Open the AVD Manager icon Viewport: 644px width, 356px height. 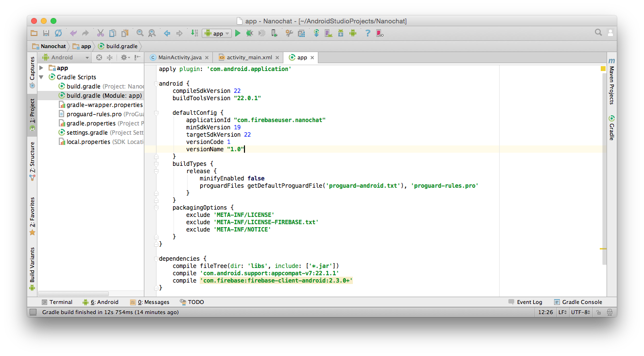pyautogui.click(x=329, y=33)
